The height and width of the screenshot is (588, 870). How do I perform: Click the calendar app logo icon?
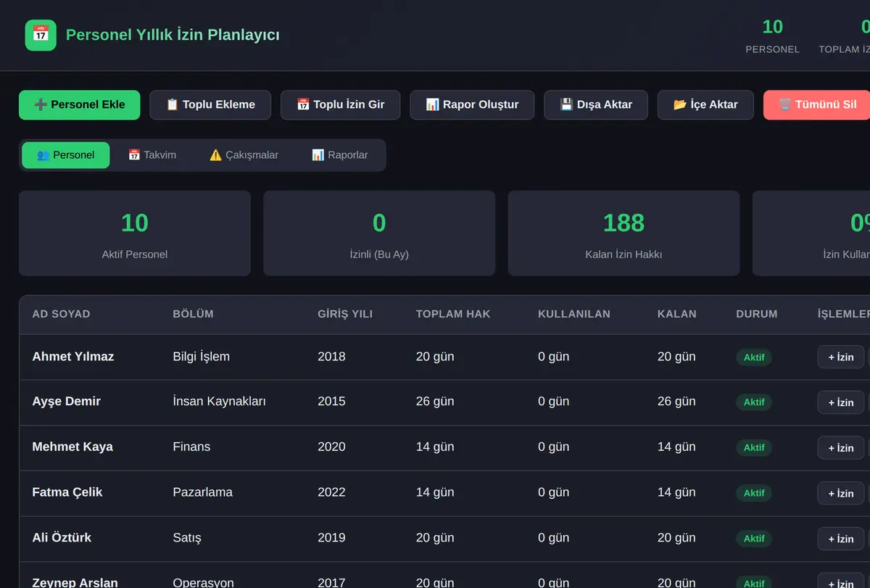pos(41,35)
